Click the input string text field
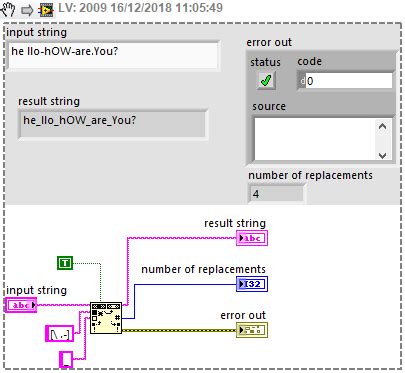 pyautogui.click(x=113, y=55)
